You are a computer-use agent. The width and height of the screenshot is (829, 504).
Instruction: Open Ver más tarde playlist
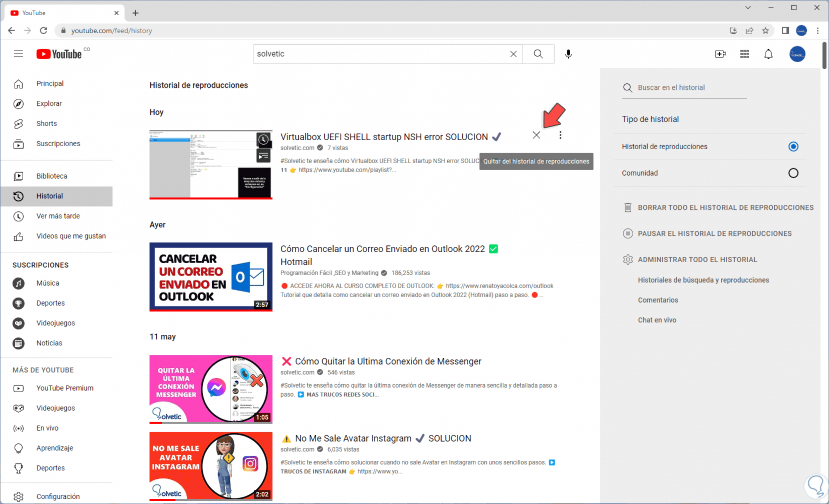(x=56, y=216)
